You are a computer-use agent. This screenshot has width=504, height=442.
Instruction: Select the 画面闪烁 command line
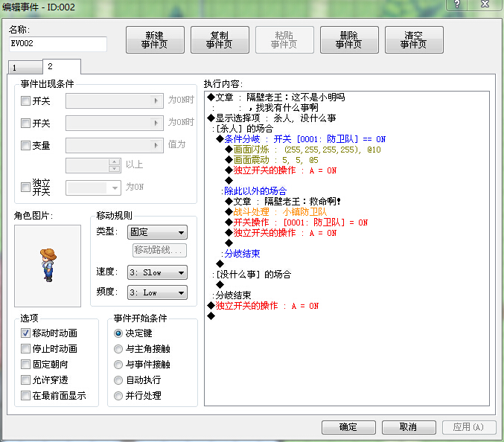click(303, 150)
